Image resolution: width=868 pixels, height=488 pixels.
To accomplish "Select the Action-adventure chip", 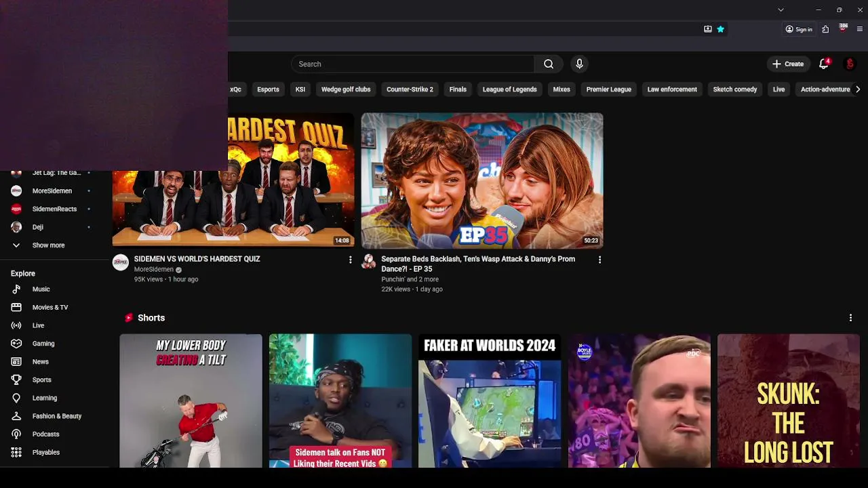I will [x=825, y=89].
